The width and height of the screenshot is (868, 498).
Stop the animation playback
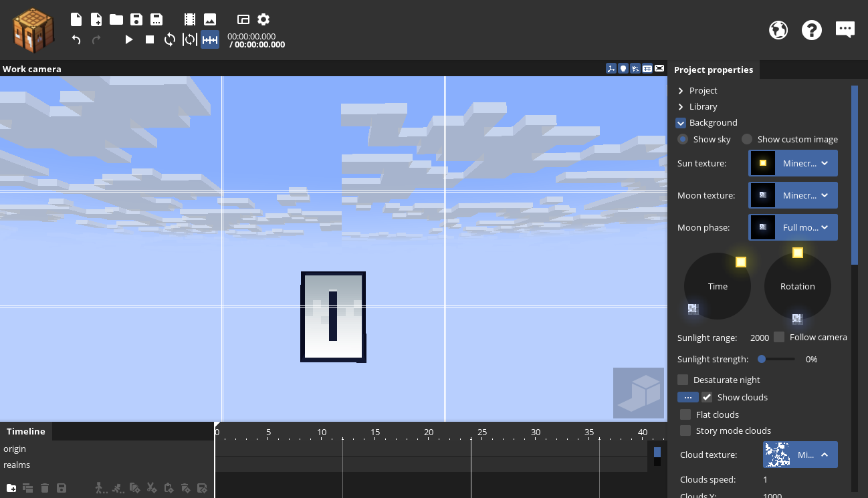(x=150, y=39)
